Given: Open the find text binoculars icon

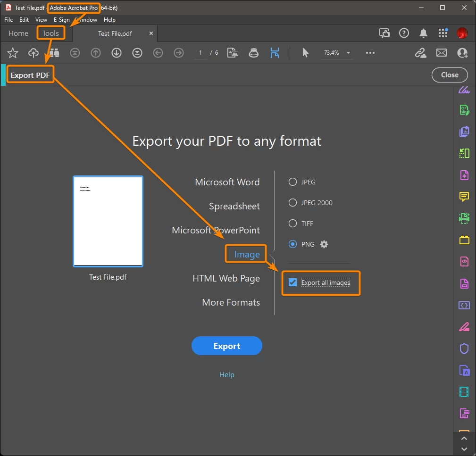Looking at the screenshot, I should click(54, 53).
